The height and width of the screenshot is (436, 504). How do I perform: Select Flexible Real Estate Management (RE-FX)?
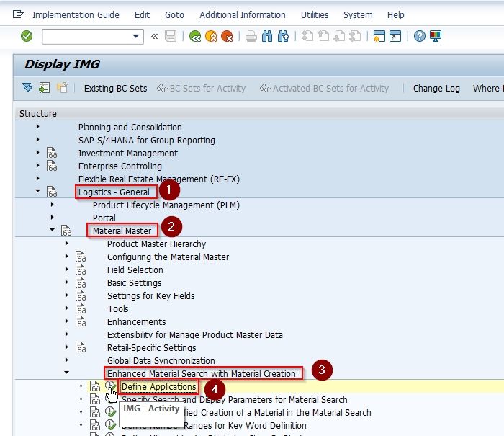(159, 179)
